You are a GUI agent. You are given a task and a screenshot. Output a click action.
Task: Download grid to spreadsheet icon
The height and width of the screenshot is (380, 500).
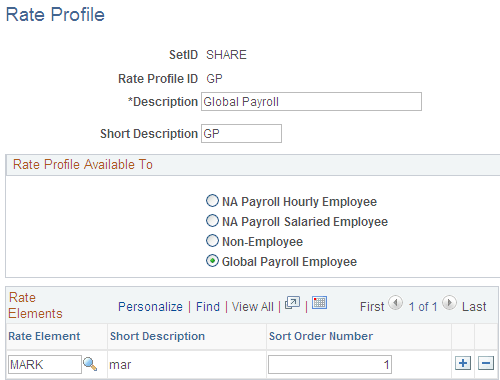[319, 303]
